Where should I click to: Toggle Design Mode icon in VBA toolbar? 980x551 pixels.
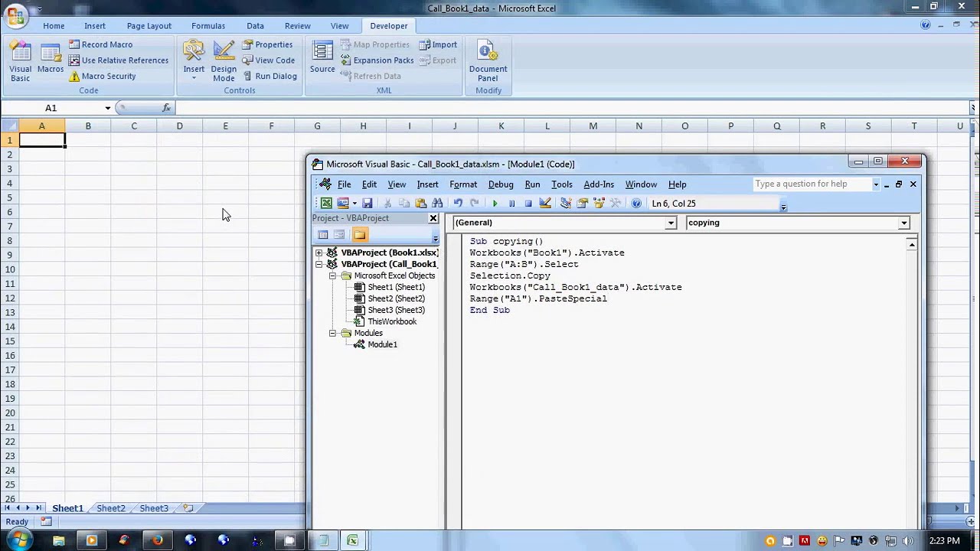[x=545, y=204]
